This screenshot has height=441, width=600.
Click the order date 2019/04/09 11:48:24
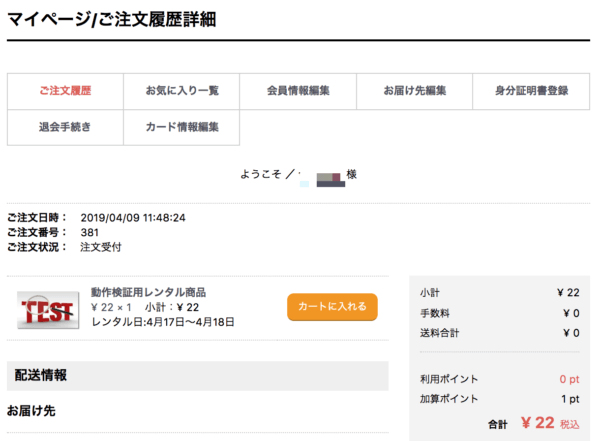133,218
